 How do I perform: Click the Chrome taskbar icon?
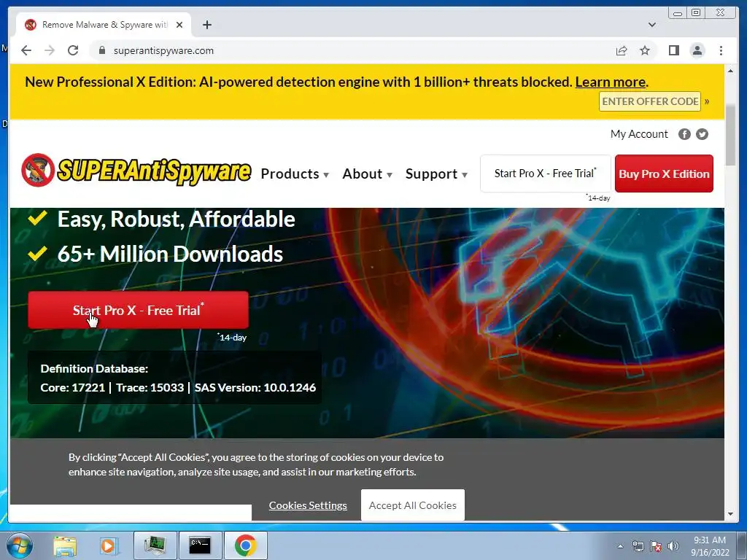(x=245, y=545)
